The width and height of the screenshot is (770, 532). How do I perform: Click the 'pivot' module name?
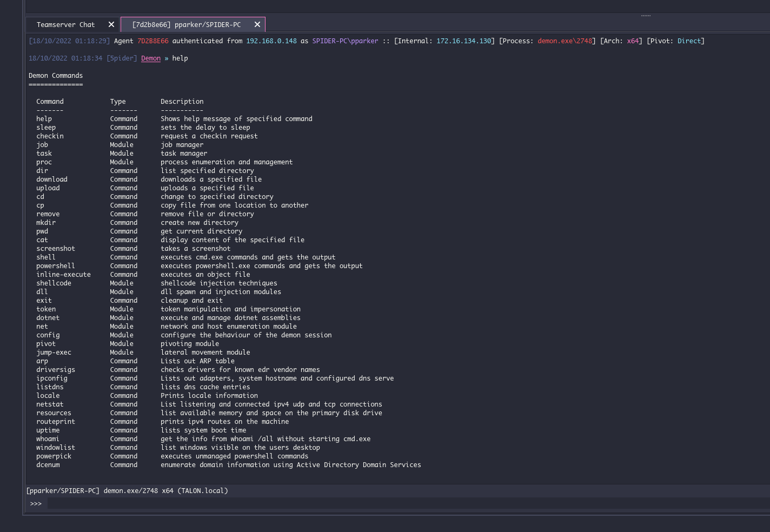[46, 344]
